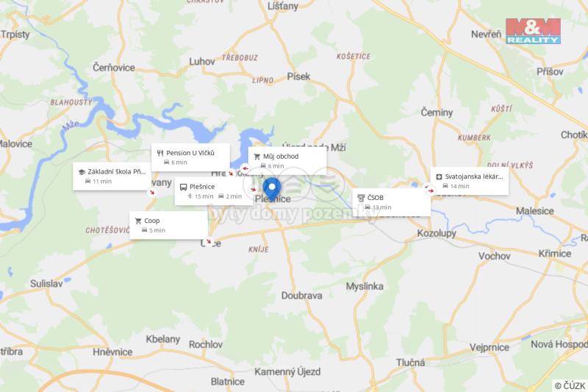
Task: Click the Kozolupy town label
Action: pos(437,233)
